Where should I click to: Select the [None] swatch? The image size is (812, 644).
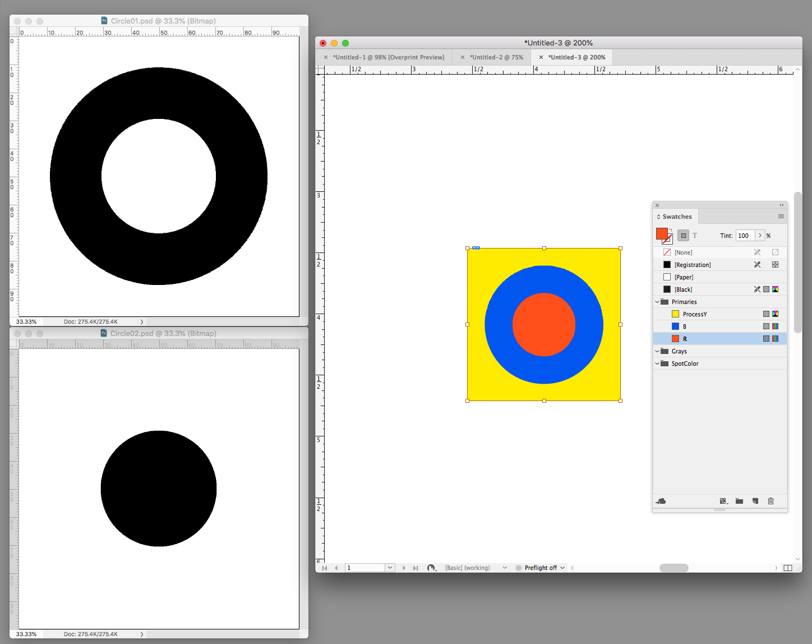pos(720,252)
